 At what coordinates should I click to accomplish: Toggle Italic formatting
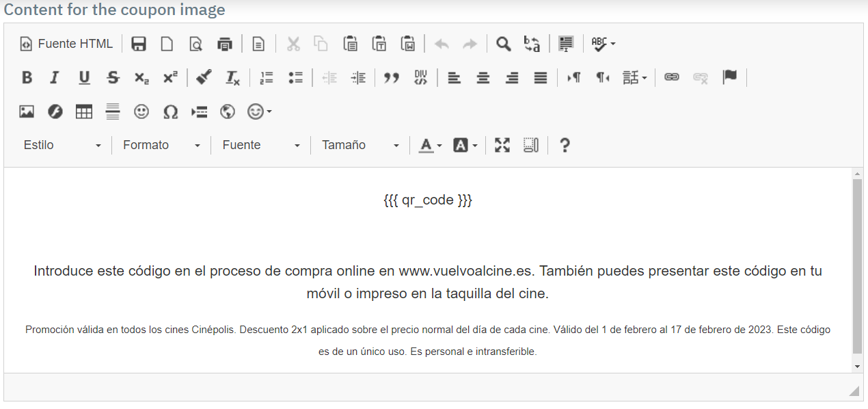point(55,77)
